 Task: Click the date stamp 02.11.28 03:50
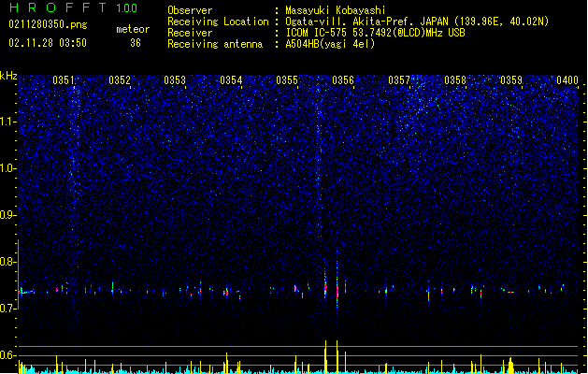tap(48, 43)
